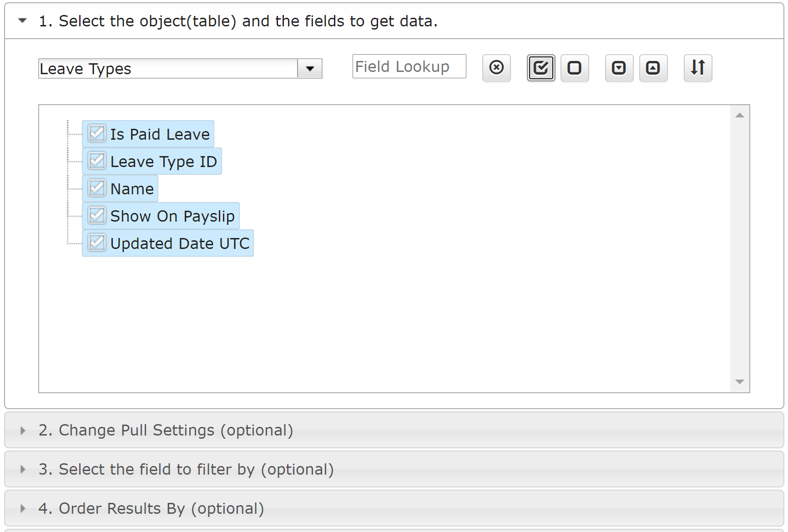Toggle the Show On Payslip checkbox
Image resolution: width=788 pixels, height=532 pixels.
click(x=97, y=216)
